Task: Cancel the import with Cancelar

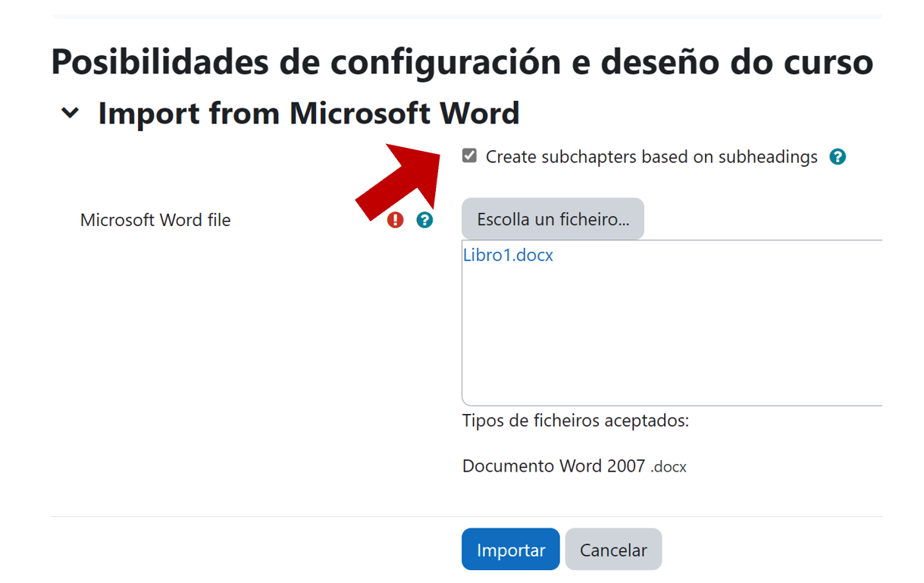Action: coord(613,550)
